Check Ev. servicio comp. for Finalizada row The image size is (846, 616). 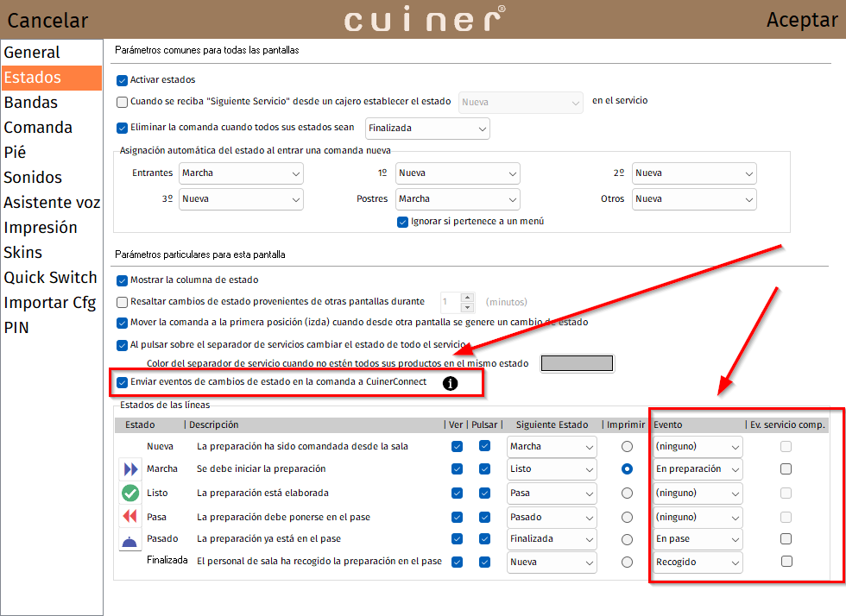tap(786, 562)
